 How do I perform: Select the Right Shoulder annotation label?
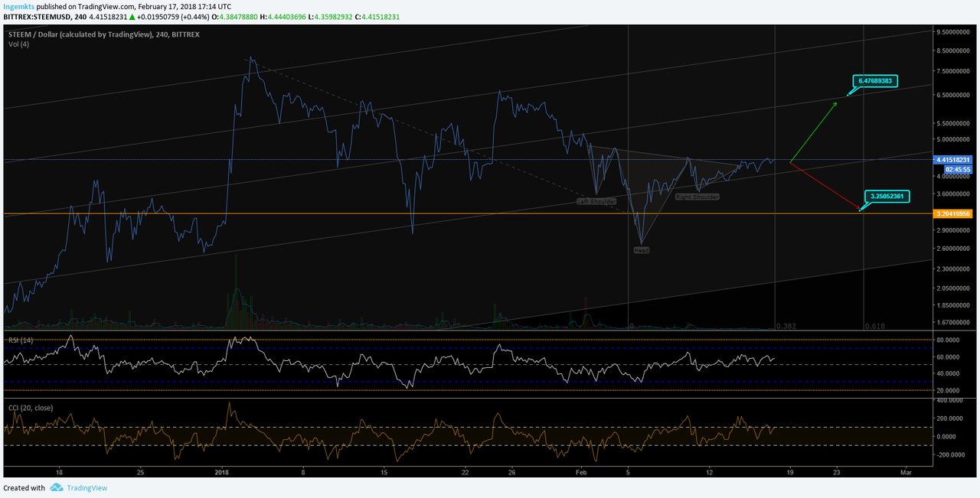[697, 197]
